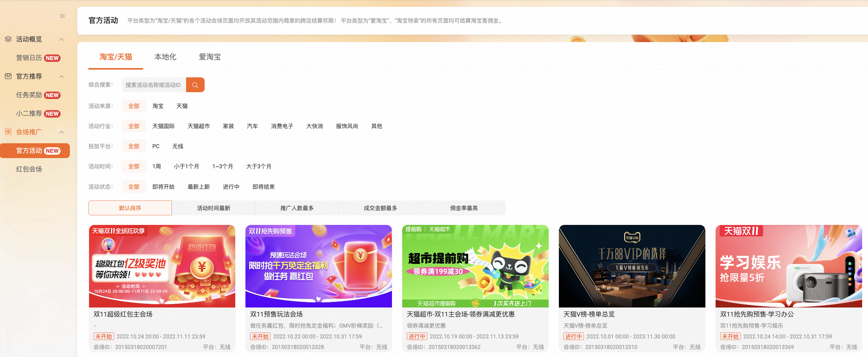The width and height of the screenshot is (868, 357).
Task: Collapse the 官方推荐 section chevron
Action: (x=62, y=76)
